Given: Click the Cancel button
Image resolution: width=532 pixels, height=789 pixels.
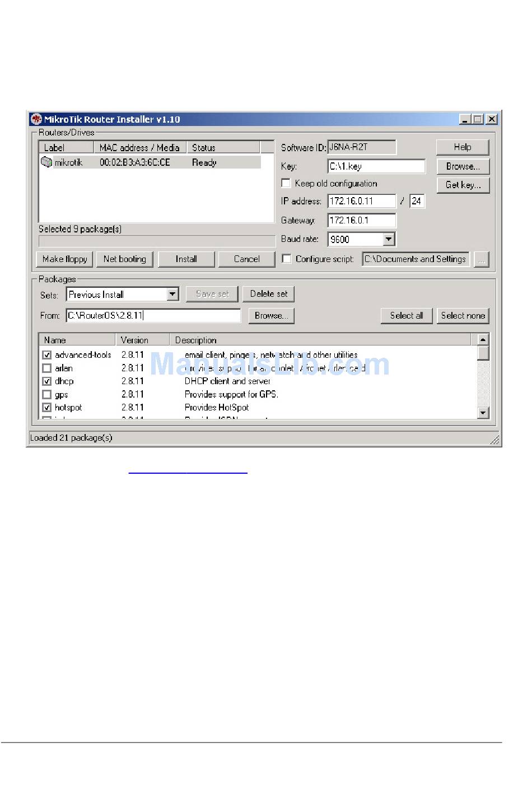Looking at the screenshot, I should point(247,259).
